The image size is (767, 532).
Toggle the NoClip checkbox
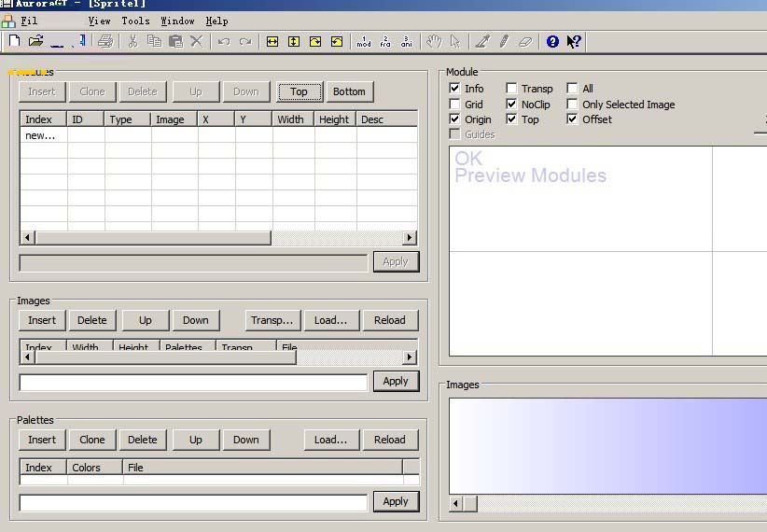pos(511,105)
